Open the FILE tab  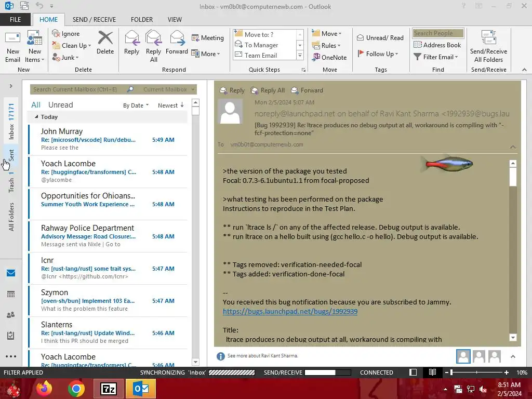coord(15,19)
